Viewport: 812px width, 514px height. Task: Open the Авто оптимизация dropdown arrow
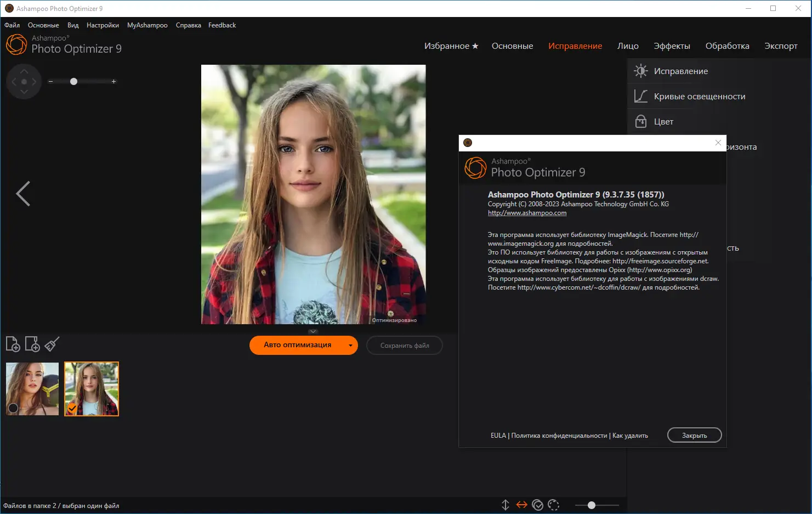[350, 346]
